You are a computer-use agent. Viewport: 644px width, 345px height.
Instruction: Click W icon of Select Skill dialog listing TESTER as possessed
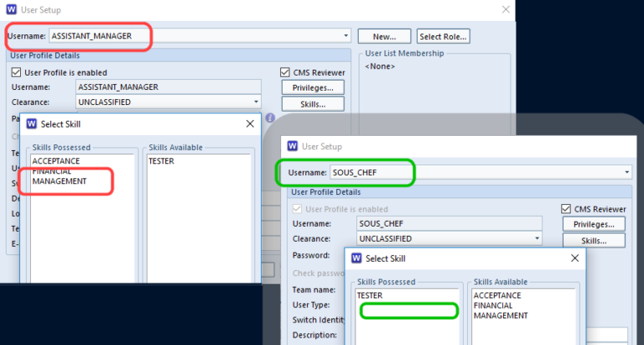click(x=356, y=259)
